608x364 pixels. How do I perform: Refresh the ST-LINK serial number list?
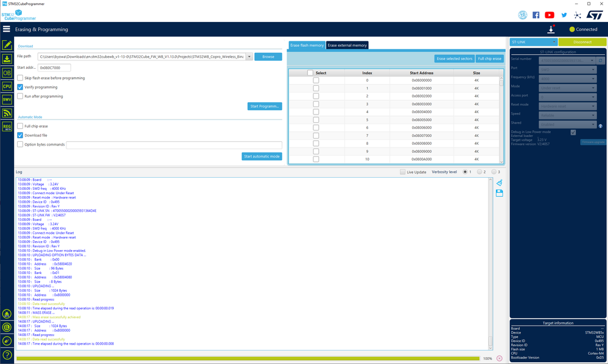tap(601, 60)
